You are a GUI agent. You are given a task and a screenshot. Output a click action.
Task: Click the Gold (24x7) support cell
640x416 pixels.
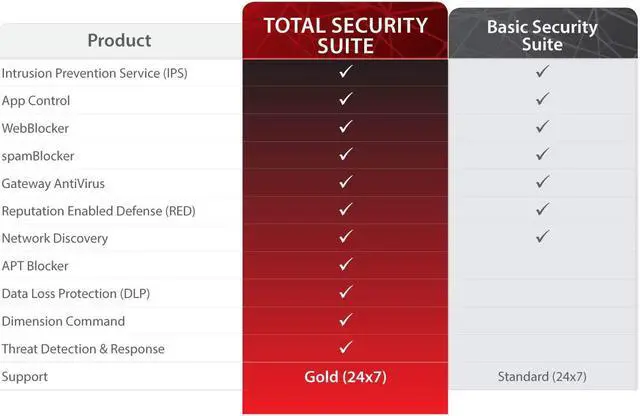point(345,377)
